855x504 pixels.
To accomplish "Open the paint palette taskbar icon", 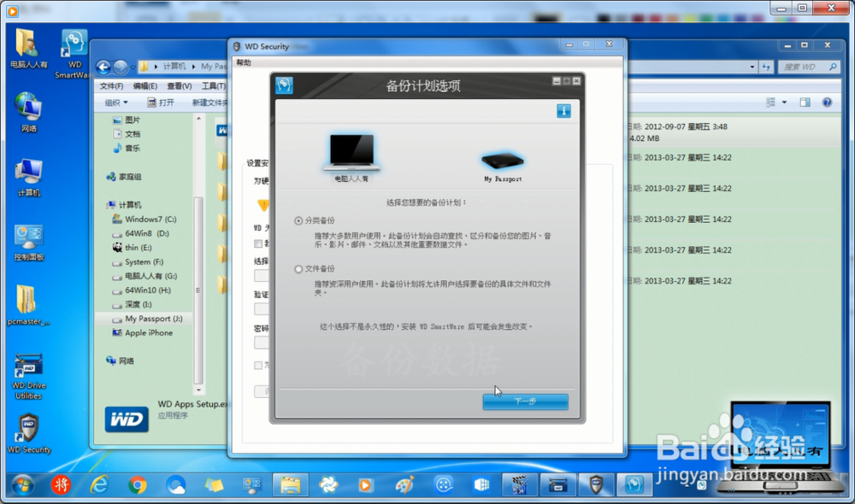I will click(404, 484).
